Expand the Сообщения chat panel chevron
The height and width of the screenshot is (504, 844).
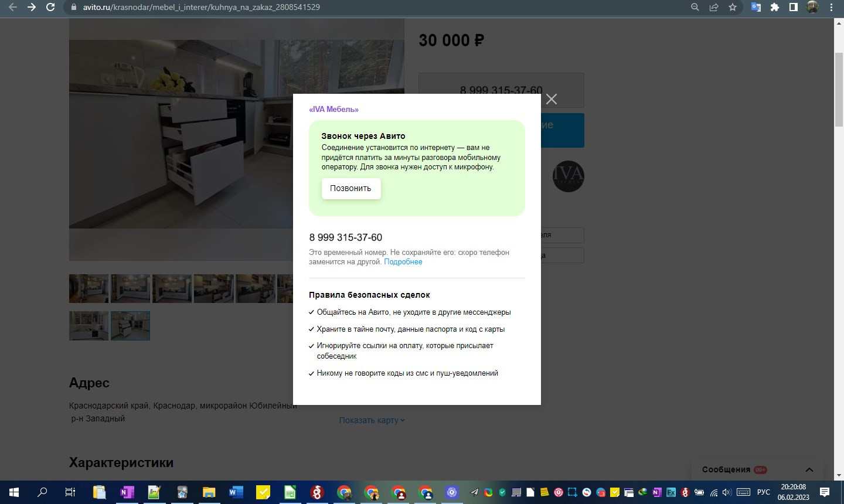point(809,469)
